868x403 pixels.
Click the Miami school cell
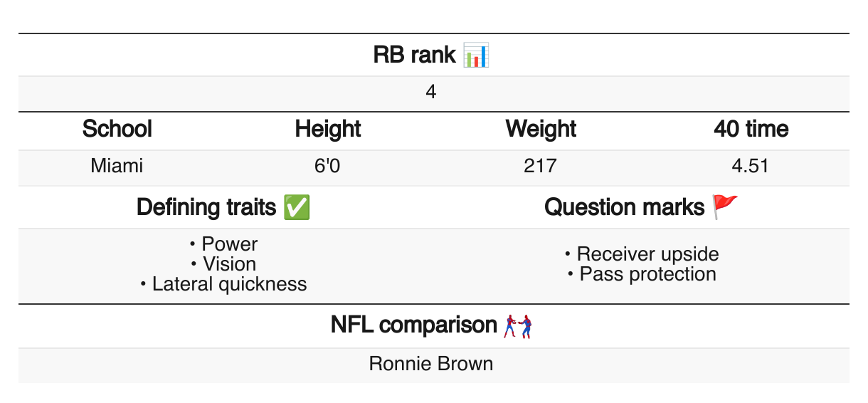117,167
